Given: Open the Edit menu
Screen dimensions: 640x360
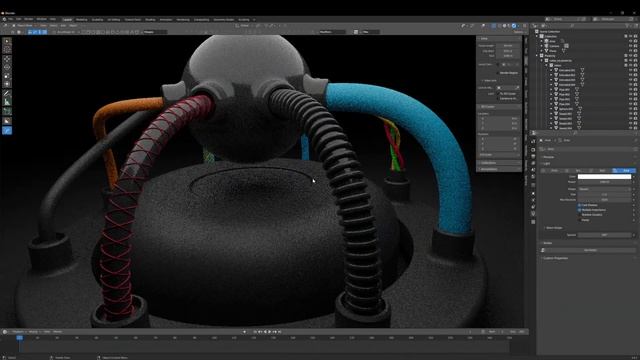Looking at the screenshot, I should point(19,19).
